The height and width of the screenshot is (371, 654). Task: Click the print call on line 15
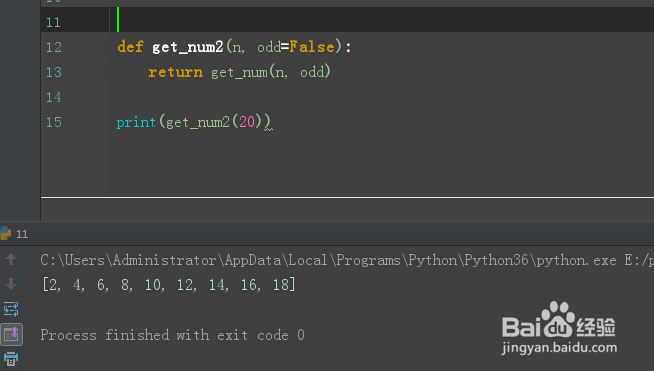[x=136, y=122]
